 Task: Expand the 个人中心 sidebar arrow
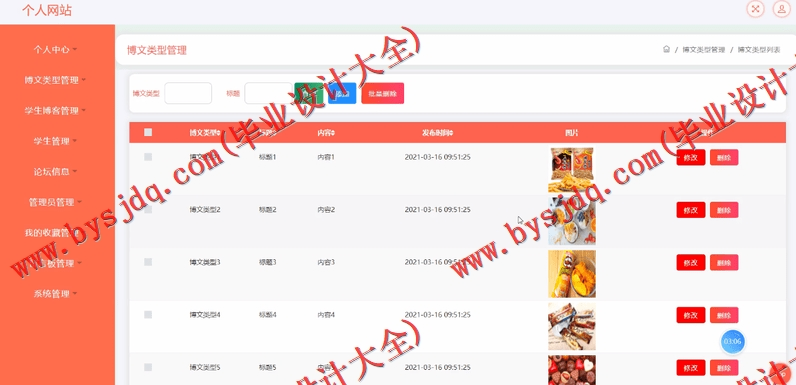point(75,49)
